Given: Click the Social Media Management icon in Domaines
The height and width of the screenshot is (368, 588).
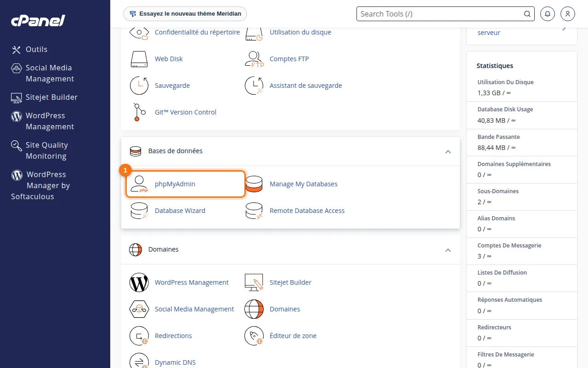Looking at the screenshot, I should pos(139,309).
